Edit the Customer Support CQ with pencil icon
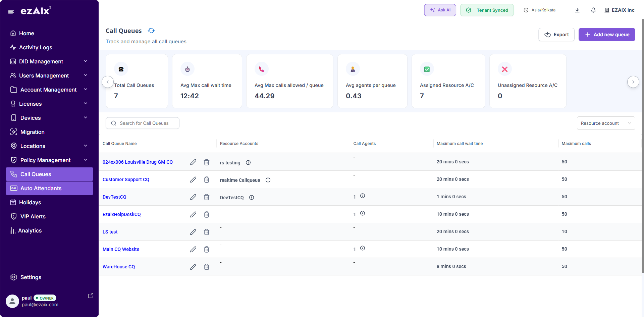 (x=193, y=179)
